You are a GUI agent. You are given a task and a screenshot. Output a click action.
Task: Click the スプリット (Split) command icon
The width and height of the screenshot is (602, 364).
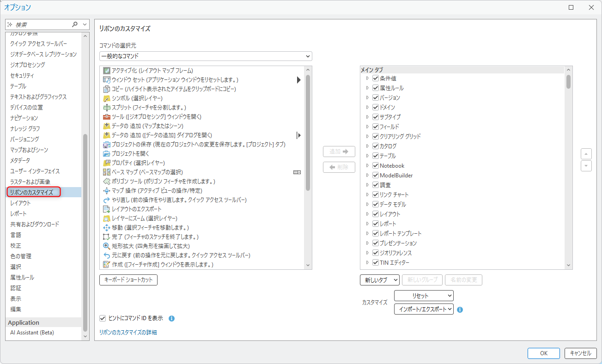coord(107,108)
